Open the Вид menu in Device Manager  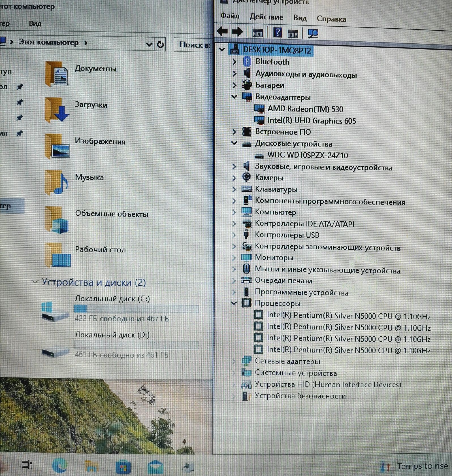[x=300, y=18]
